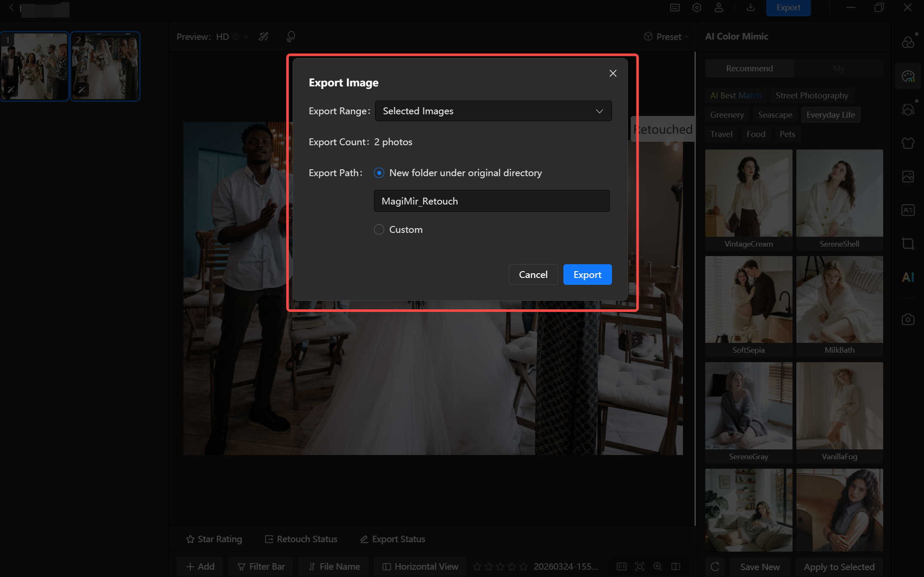Open the AI Color Mimic palette icon
This screenshot has width=924, height=577.
pos(908,76)
